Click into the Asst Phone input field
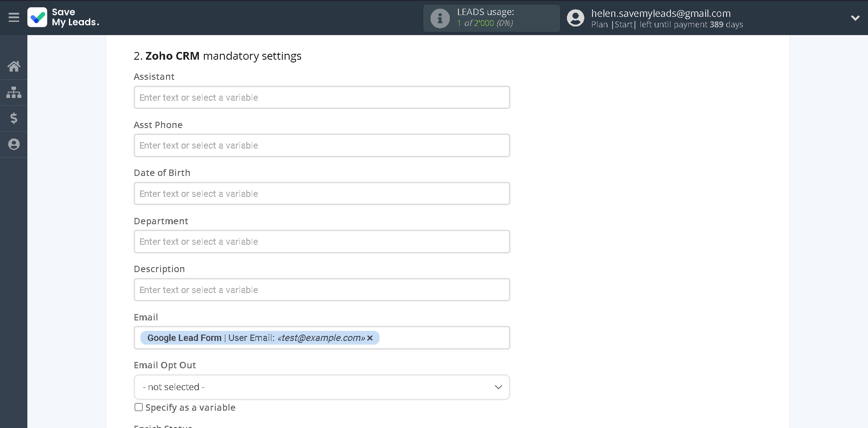 (x=322, y=145)
